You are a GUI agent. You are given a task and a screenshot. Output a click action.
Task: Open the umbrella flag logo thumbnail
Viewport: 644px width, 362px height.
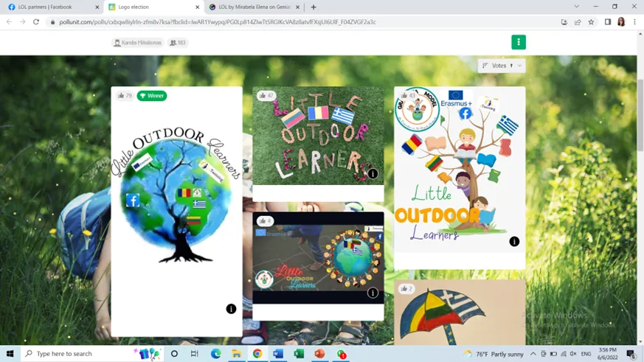(x=459, y=313)
